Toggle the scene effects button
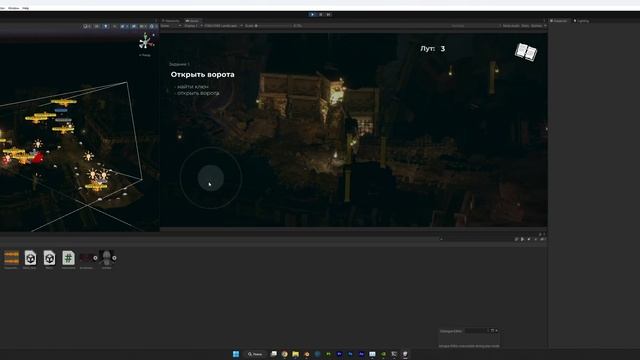 pos(123,26)
